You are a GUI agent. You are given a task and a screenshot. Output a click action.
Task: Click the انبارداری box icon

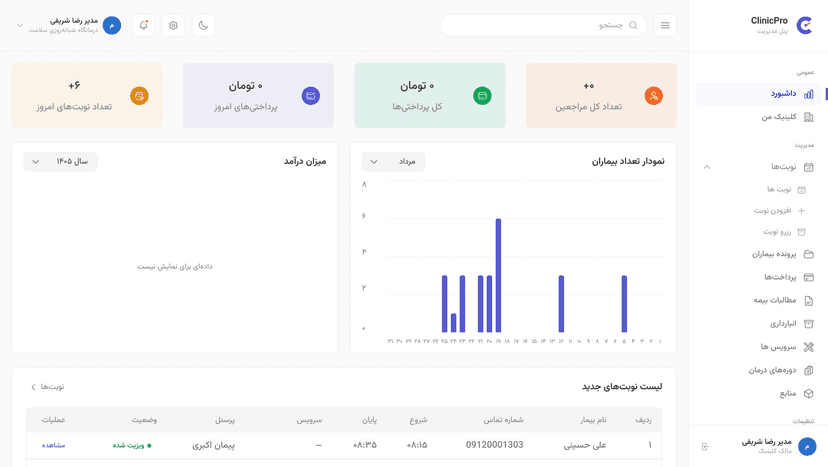pos(808,324)
